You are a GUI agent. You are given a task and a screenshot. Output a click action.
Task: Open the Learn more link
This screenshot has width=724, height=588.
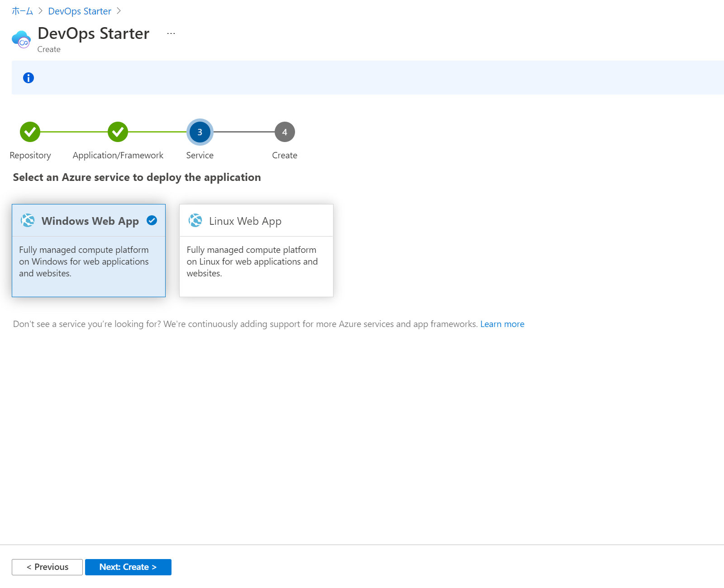pos(502,324)
